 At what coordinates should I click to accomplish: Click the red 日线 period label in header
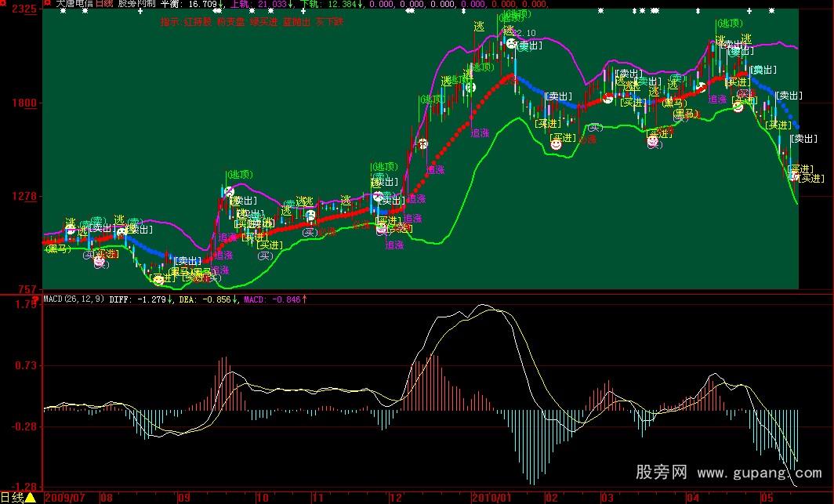(x=104, y=4)
